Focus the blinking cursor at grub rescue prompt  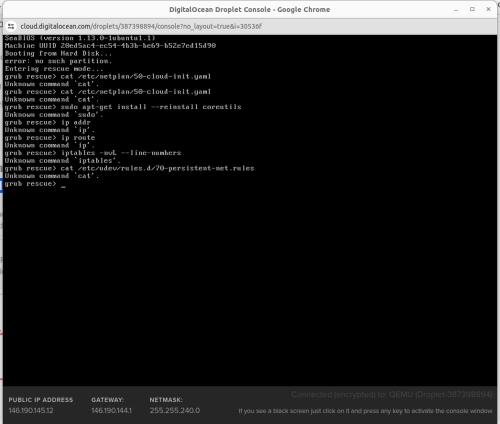[63, 187]
